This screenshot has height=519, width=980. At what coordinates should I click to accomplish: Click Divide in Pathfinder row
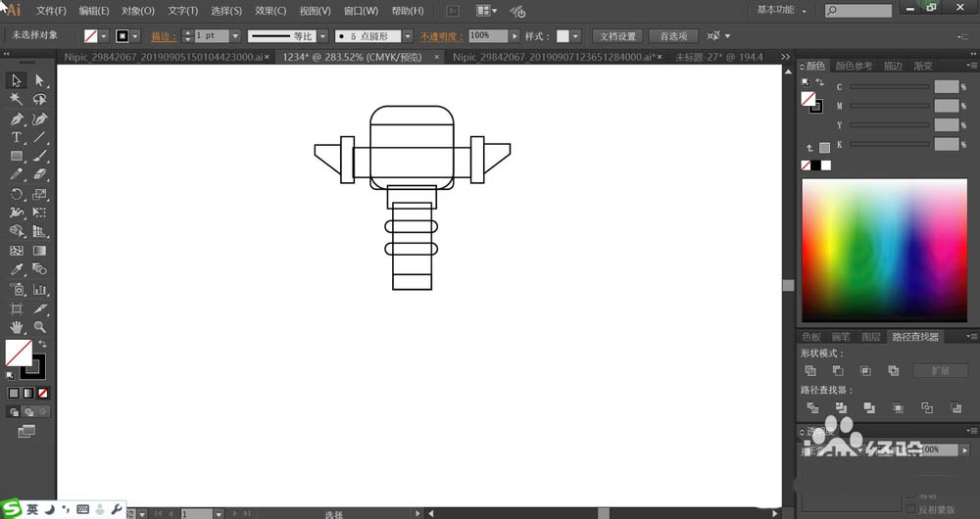pyautogui.click(x=812, y=407)
